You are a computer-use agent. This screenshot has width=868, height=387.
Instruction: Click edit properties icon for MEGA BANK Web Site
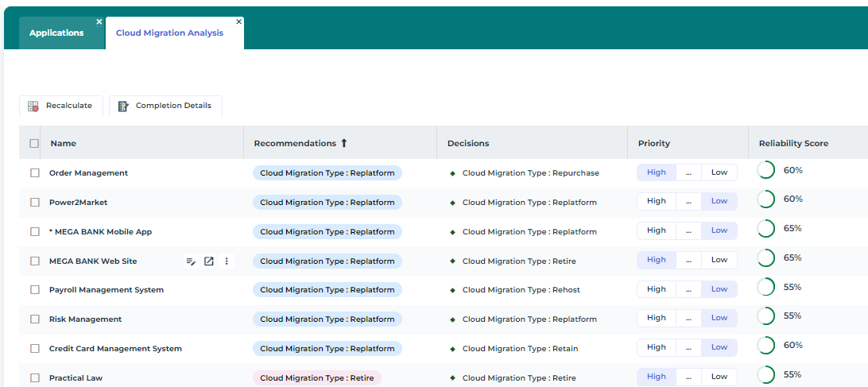[191, 261]
